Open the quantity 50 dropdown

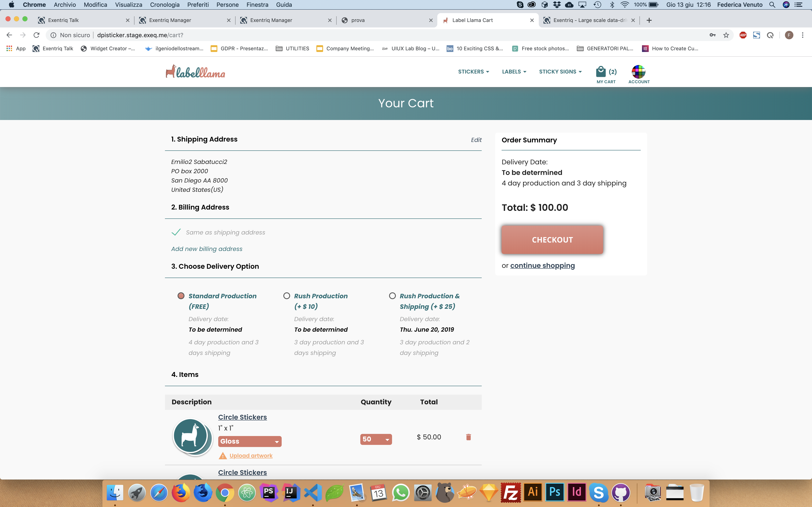point(376,439)
